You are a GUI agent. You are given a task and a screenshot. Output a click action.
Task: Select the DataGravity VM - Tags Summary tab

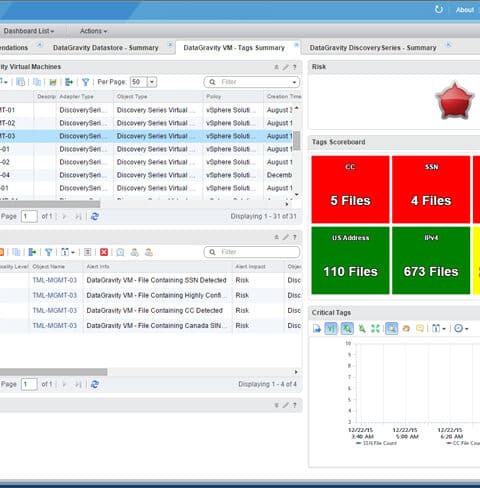[234, 48]
